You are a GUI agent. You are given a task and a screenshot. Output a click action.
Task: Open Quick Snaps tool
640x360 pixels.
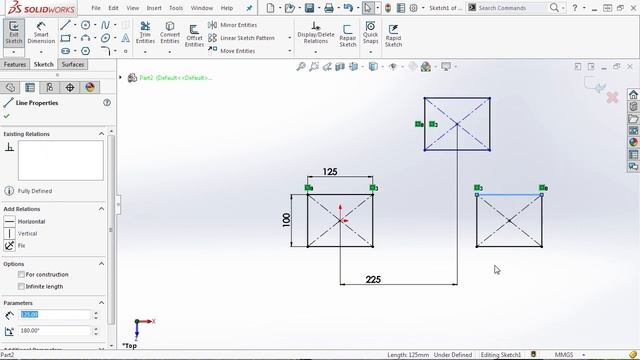point(371,33)
